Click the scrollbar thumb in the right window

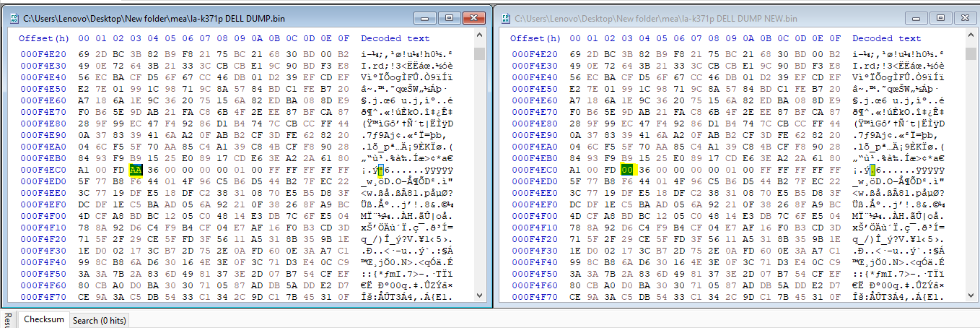(x=971, y=53)
